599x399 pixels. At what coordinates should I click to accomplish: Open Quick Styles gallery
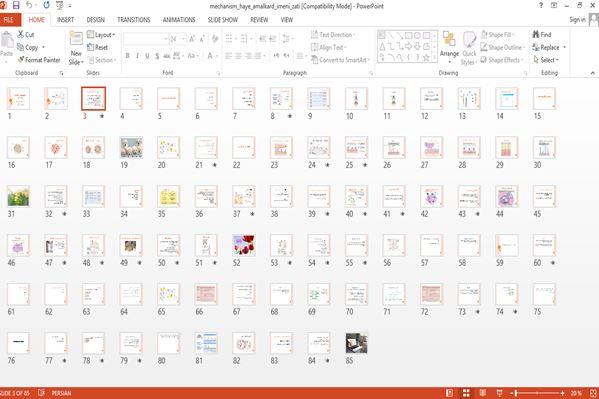click(469, 47)
